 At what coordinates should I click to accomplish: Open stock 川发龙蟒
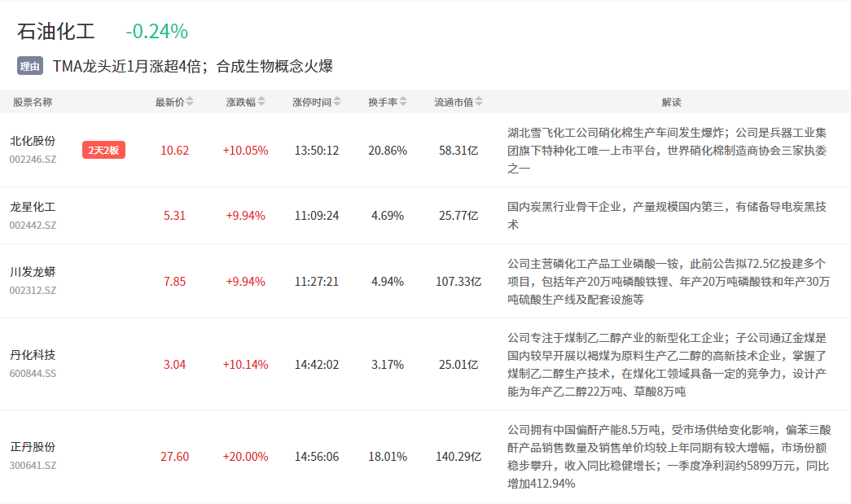coord(33,272)
